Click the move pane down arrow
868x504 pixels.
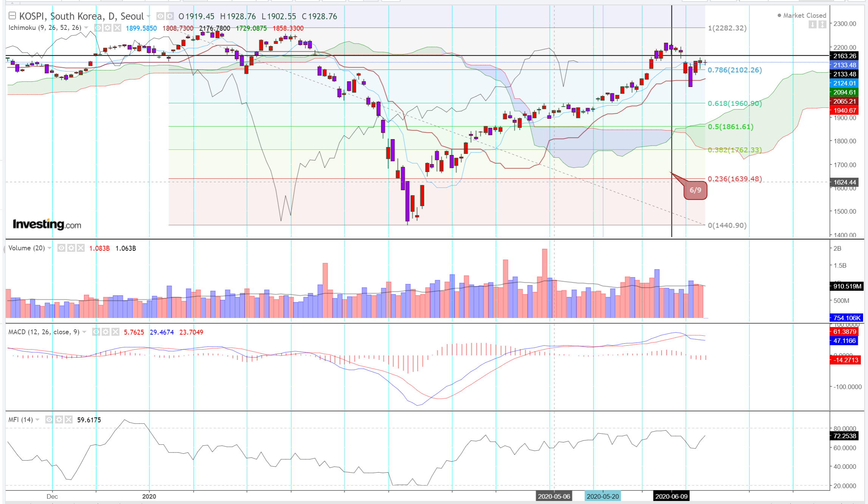click(x=812, y=25)
